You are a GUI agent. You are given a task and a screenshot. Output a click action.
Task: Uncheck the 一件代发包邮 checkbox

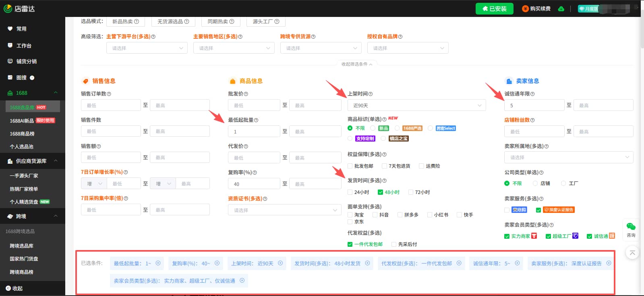[x=350, y=244]
